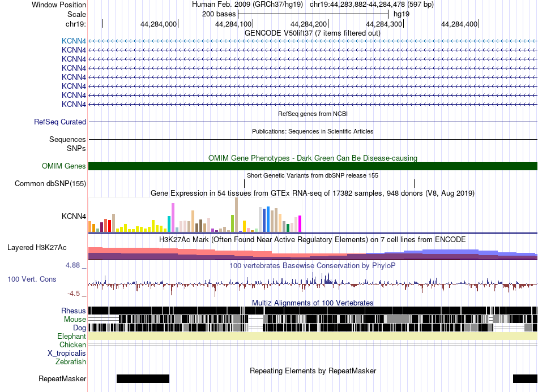Click the PhyloP conservation wiggle graph

point(313,284)
